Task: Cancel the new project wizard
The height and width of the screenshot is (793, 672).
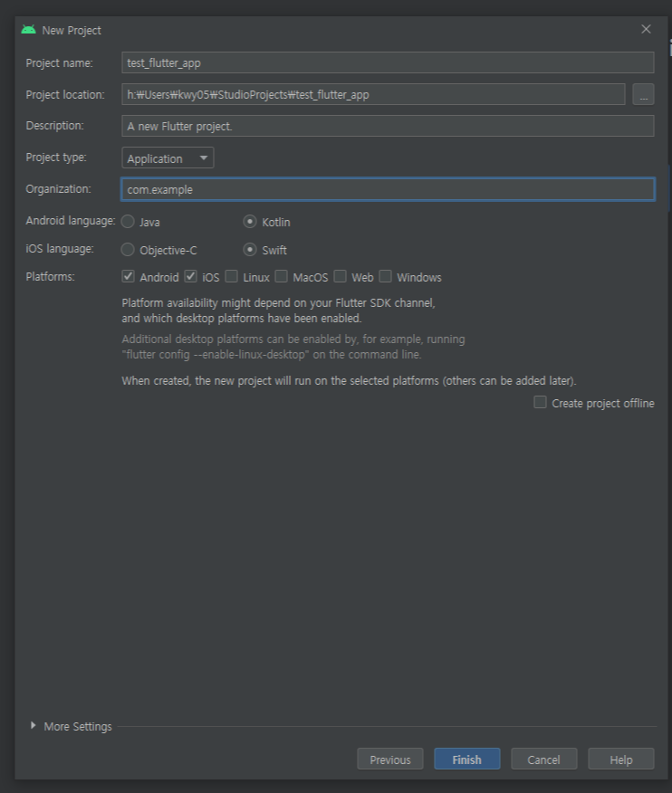Action: point(544,760)
